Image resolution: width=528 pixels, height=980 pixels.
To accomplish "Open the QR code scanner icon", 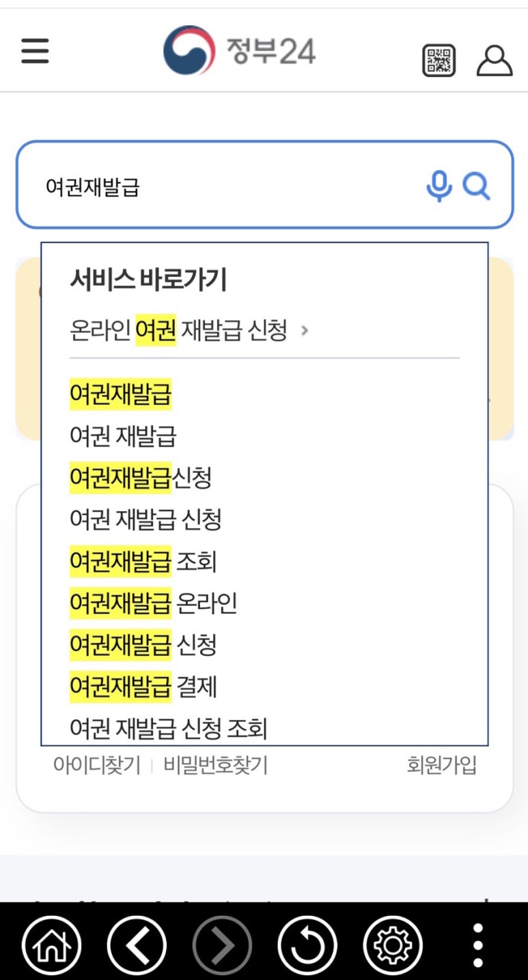I will (x=439, y=60).
